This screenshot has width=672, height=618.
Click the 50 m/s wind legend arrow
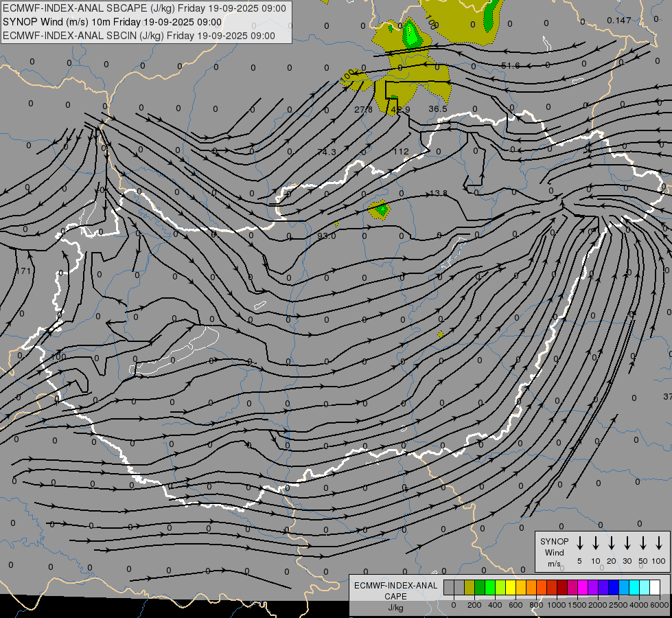tap(643, 543)
